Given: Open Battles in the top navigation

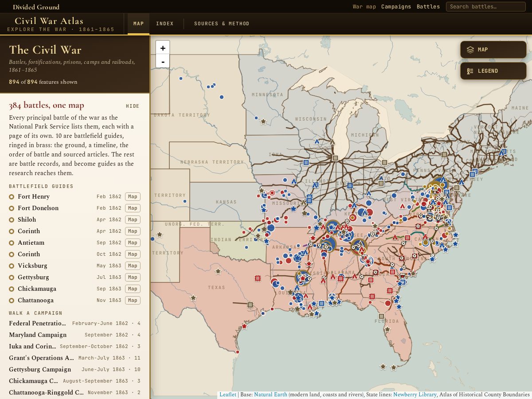Looking at the screenshot, I should pyautogui.click(x=428, y=7).
